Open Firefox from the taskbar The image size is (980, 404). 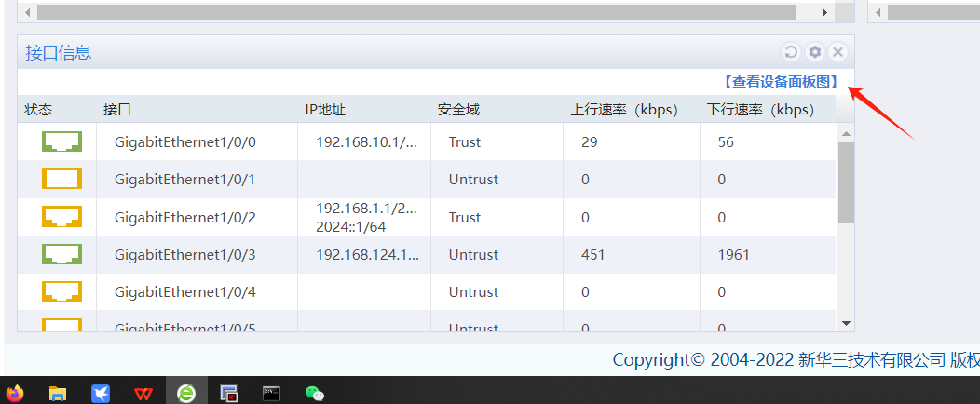pyautogui.click(x=14, y=393)
